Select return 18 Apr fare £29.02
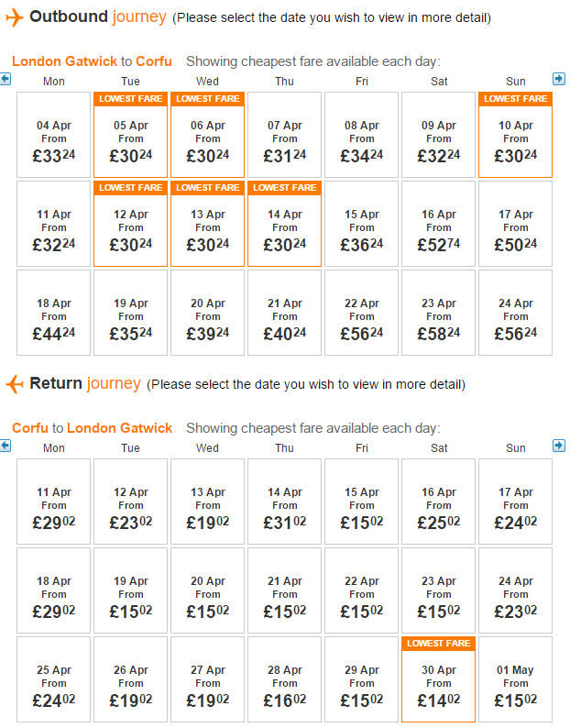Image resolution: width=570 pixels, height=728 pixels. (x=54, y=590)
